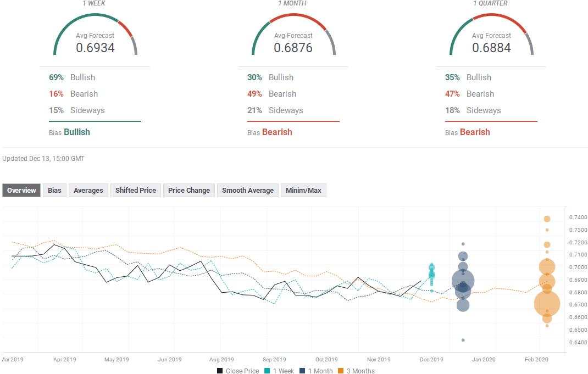
Task: Click the teal 1 Week legend swatch
Action: click(x=267, y=371)
